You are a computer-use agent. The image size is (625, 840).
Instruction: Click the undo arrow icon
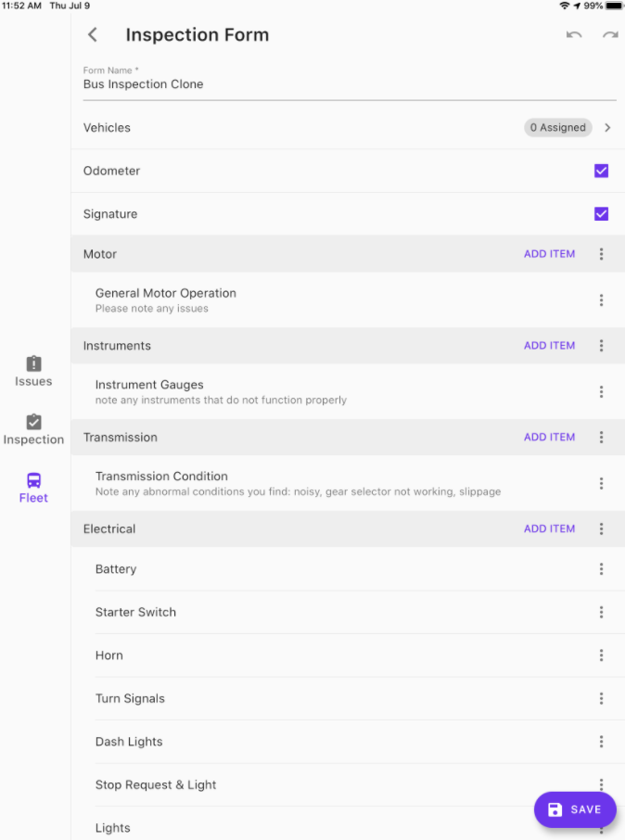[574, 35]
